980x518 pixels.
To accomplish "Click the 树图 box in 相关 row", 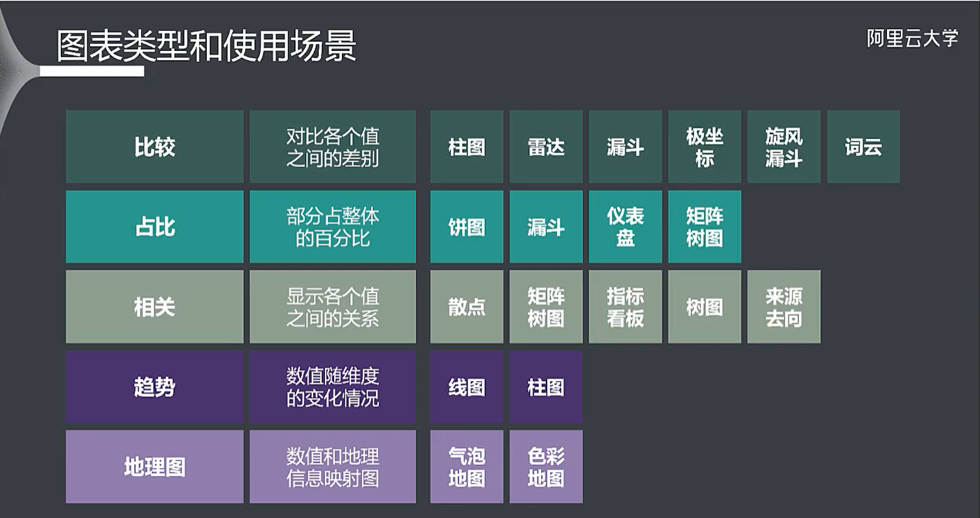I will pyautogui.click(x=705, y=307).
